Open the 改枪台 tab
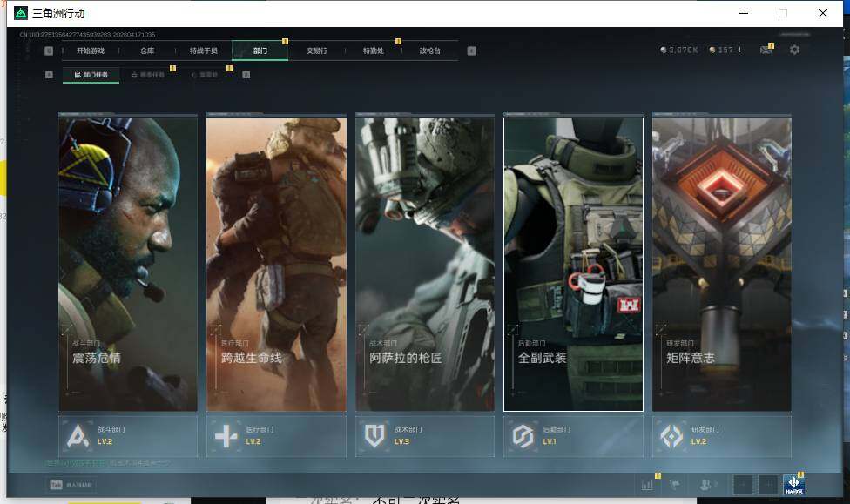The height and width of the screenshot is (504, 850). click(x=429, y=50)
